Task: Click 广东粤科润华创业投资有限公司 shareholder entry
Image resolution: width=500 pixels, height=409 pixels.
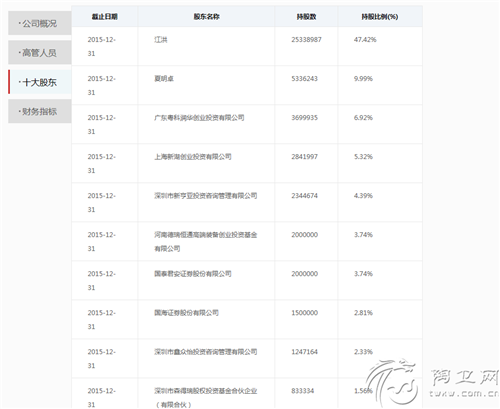Action: point(199,118)
